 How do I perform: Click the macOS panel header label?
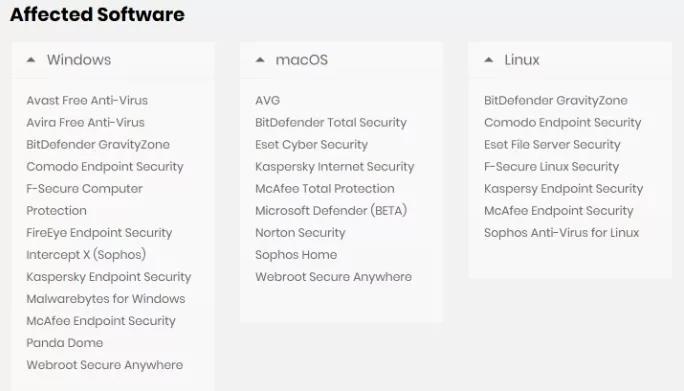(x=301, y=60)
